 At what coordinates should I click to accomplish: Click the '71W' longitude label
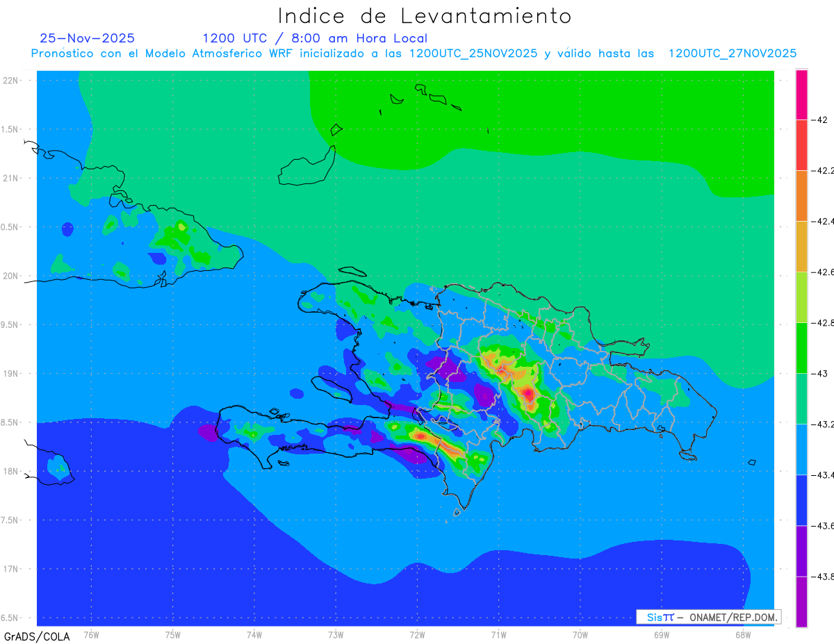(x=498, y=635)
